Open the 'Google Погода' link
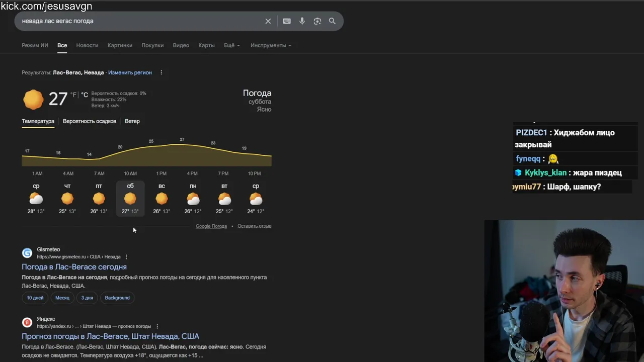 click(x=211, y=226)
